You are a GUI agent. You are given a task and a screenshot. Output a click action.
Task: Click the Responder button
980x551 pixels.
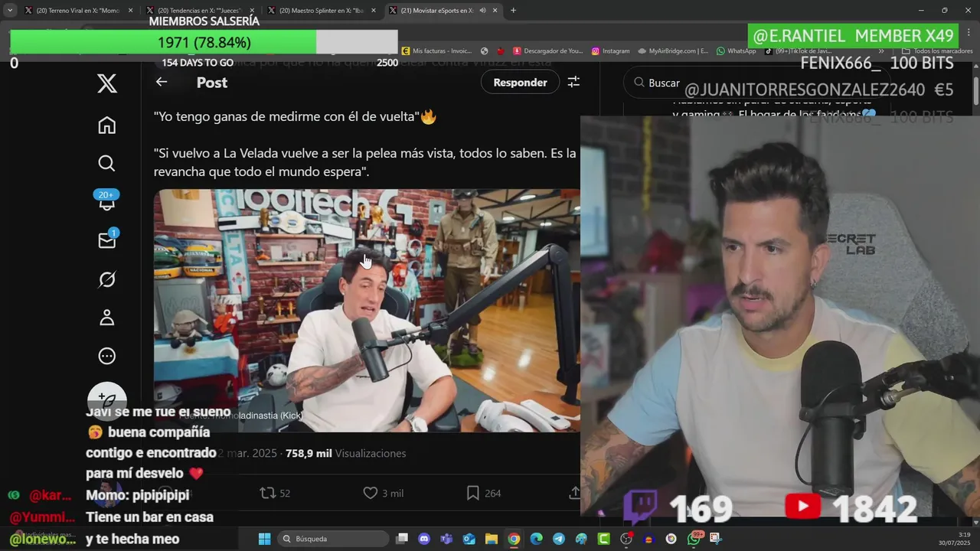[x=520, y=82]
